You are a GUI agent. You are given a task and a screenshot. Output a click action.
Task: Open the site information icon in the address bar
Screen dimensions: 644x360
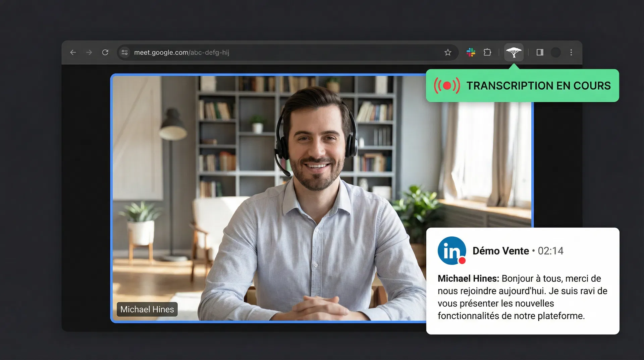pyautogui.click(x=124, y=52)
